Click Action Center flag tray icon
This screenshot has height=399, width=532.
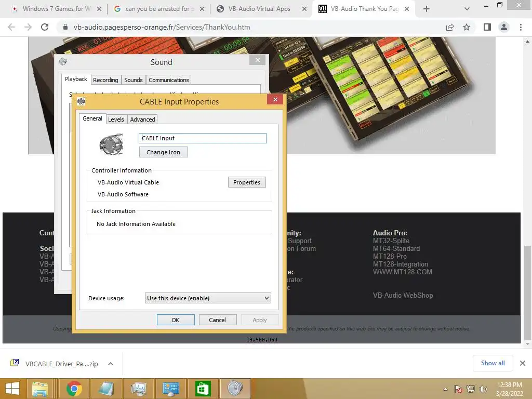pyautogui.click(x=458, y=389)
